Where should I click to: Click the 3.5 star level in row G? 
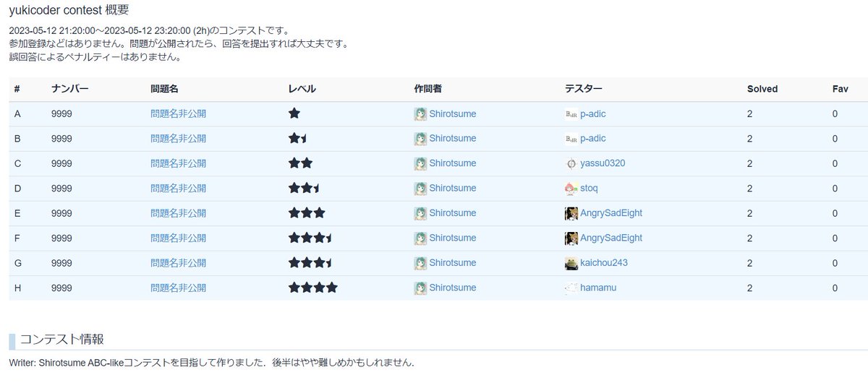pyautogui.click(x=310, y=262)
